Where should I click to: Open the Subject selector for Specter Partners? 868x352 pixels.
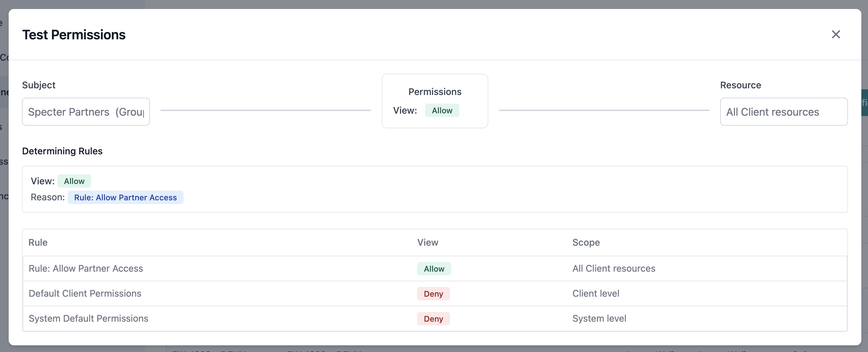[x=86, y=112]
